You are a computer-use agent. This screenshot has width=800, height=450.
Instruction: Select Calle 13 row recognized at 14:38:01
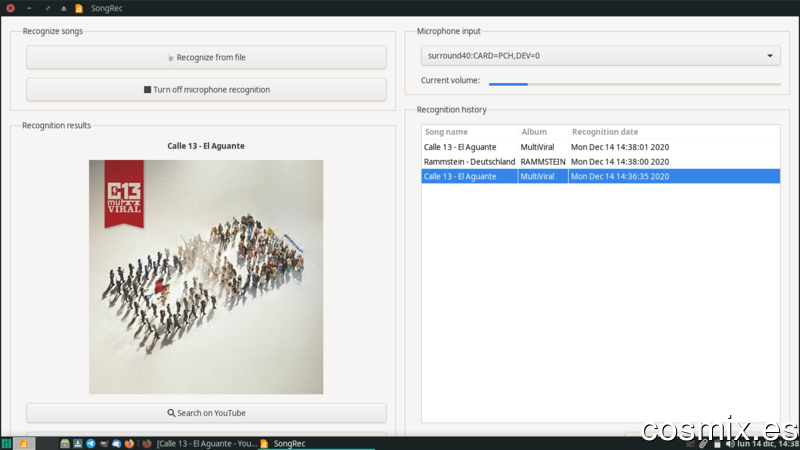tap(601, 147)
